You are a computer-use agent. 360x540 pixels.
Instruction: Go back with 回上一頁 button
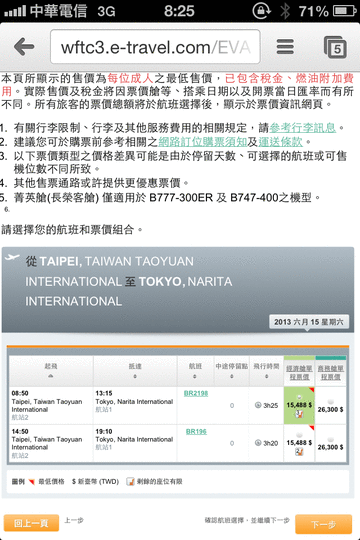[31, 523]
